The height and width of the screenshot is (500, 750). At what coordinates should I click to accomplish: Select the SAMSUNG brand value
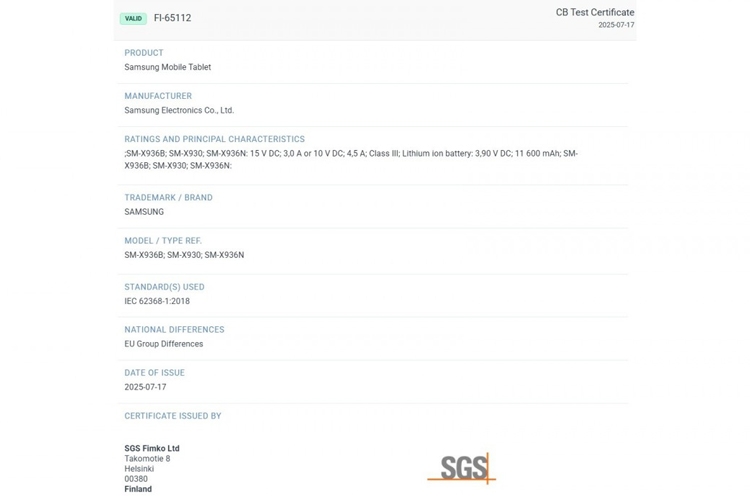click(x=144, y=211)
